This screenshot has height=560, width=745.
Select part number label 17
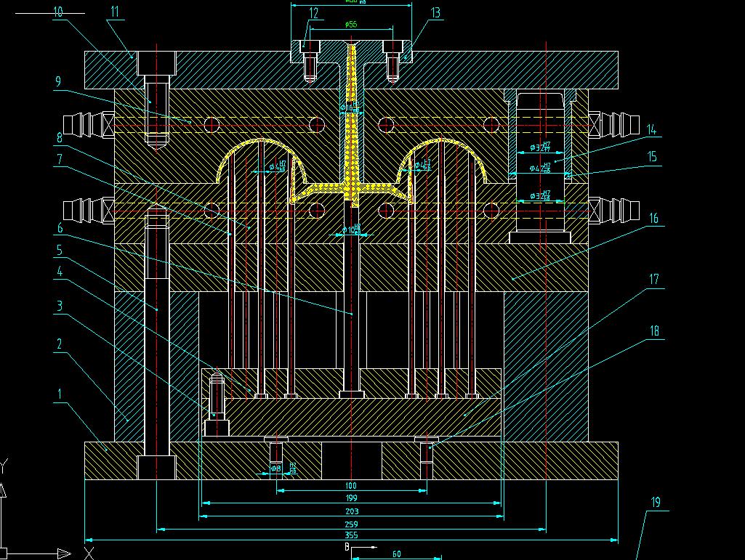coord(654,279)
